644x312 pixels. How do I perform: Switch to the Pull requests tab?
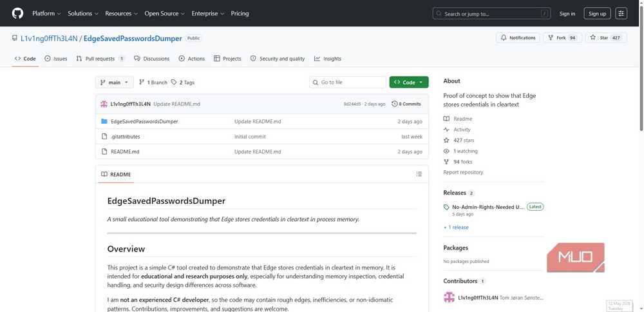tap(100, 59)
